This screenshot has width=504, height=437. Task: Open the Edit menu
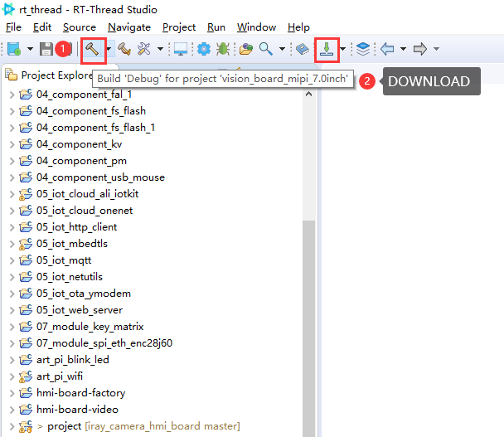[x=42, y=27]
